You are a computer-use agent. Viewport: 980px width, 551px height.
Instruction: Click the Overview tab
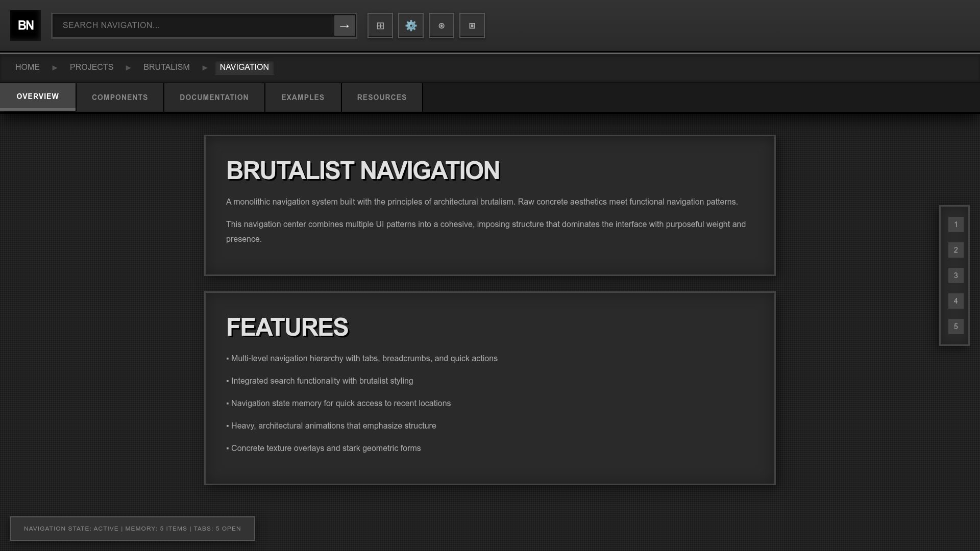(38, 96)
